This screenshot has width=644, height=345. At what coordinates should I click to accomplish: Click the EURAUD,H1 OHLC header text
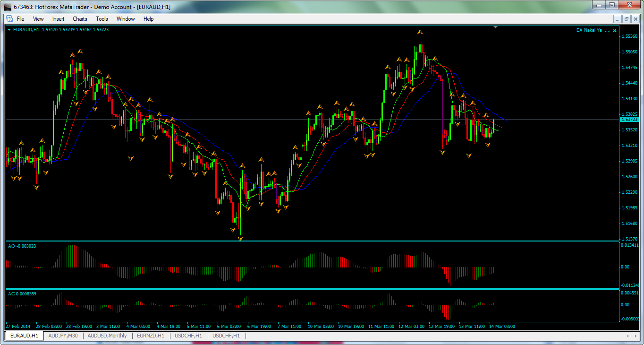61,30
